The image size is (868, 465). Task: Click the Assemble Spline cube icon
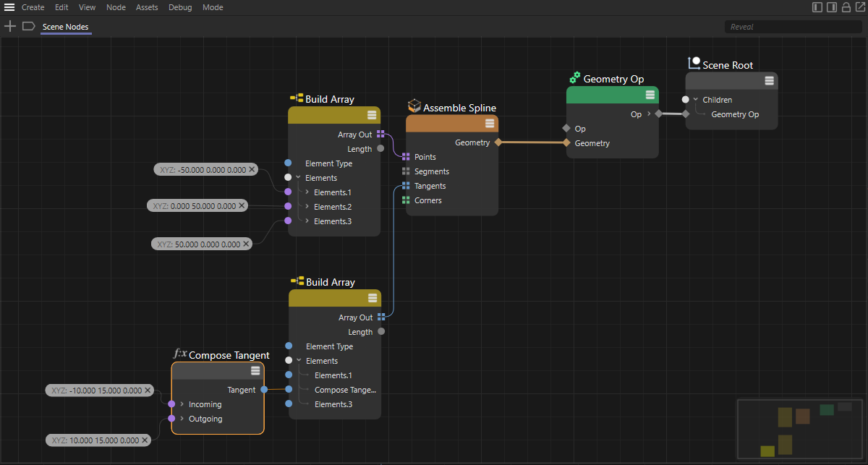click(x=414, y=107)
